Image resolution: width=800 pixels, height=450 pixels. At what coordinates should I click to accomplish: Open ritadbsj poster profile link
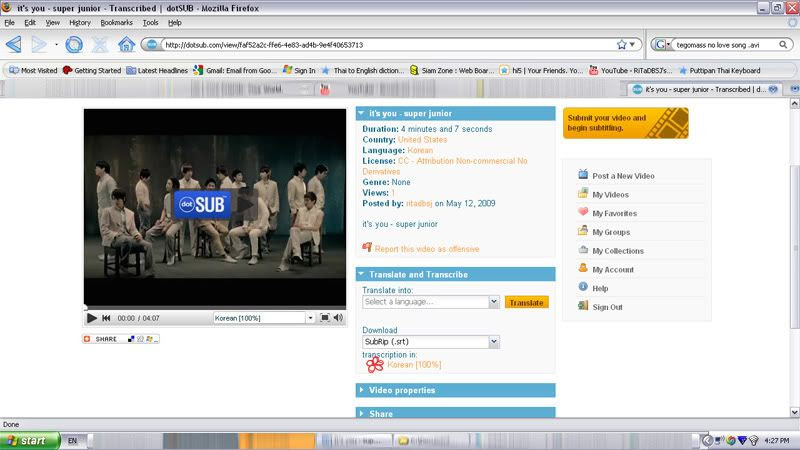(419, 204)
